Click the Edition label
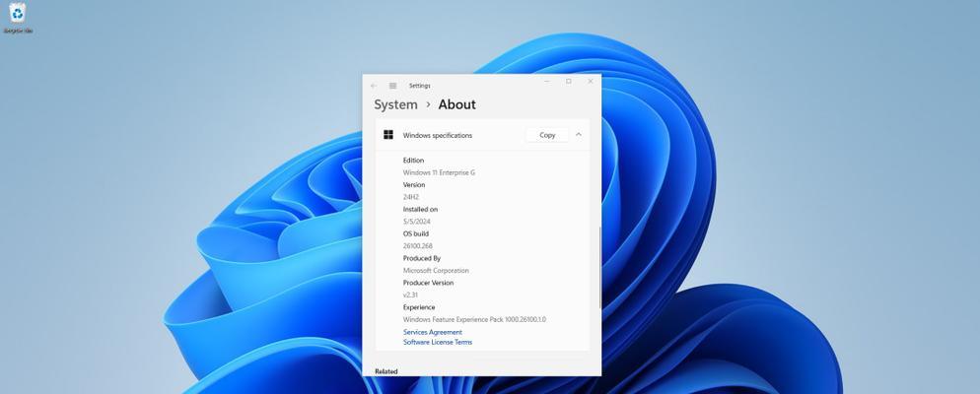The width and height of the screenshot is (980, 394). [x=413, y=161]
